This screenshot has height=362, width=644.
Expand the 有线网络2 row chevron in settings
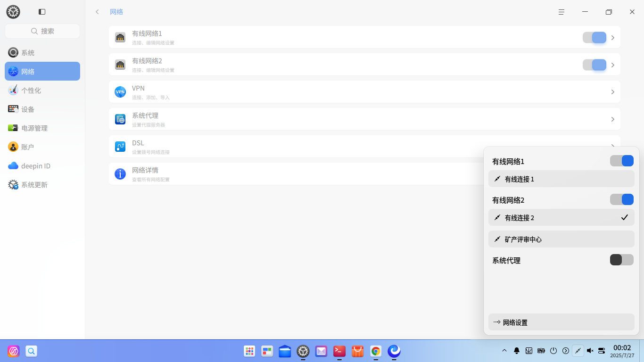[613, 65]
